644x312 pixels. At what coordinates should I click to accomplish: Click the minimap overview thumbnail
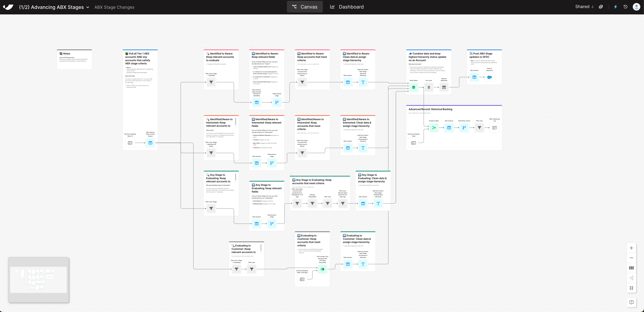pos(38,279)
